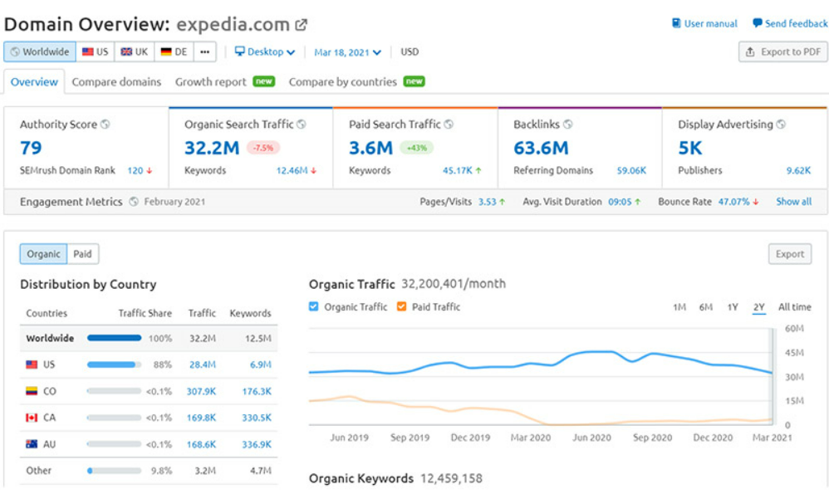
Task: Select UK database button
Action: (135, 51)
